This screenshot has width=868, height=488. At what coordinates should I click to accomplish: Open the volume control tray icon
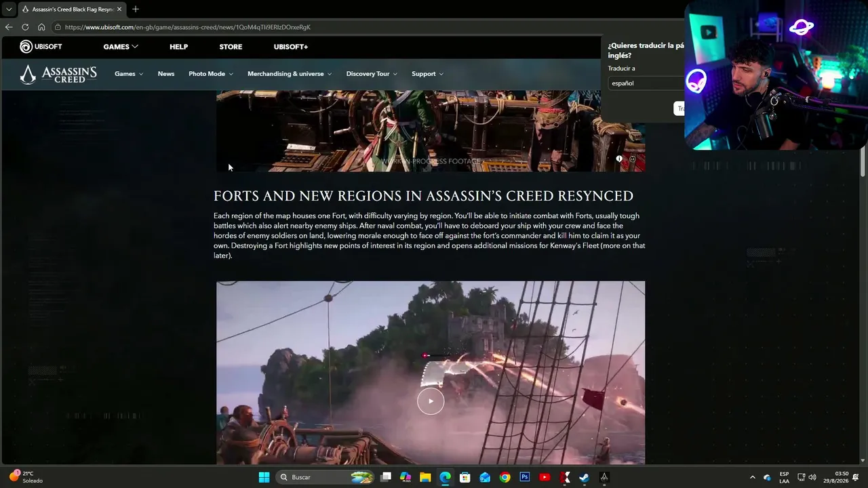[812, 477]
